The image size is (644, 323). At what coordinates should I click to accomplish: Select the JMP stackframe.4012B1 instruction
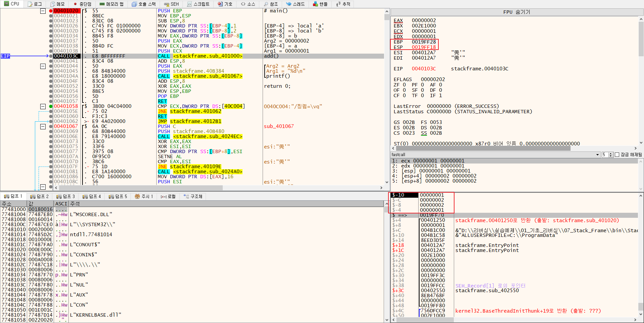190,121
